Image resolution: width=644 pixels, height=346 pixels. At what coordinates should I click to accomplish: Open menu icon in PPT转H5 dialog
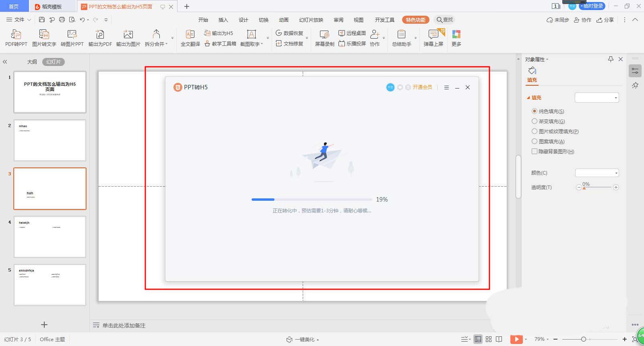pos(446,87)
